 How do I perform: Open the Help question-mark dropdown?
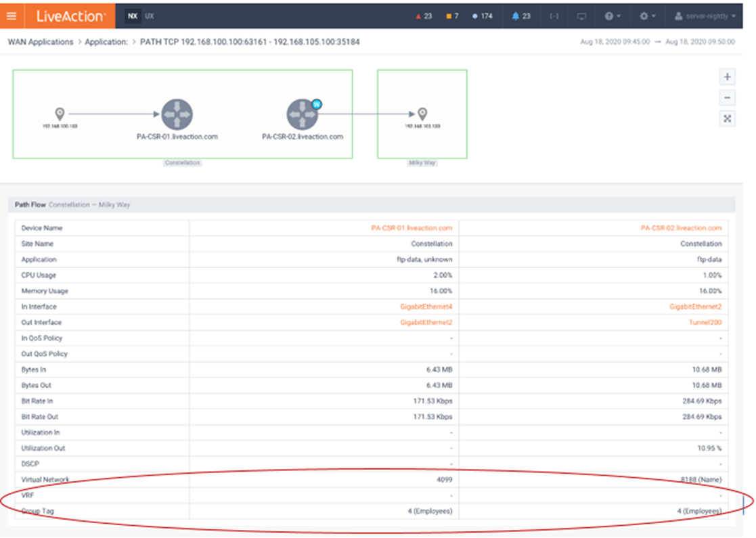tap(611, 16)
